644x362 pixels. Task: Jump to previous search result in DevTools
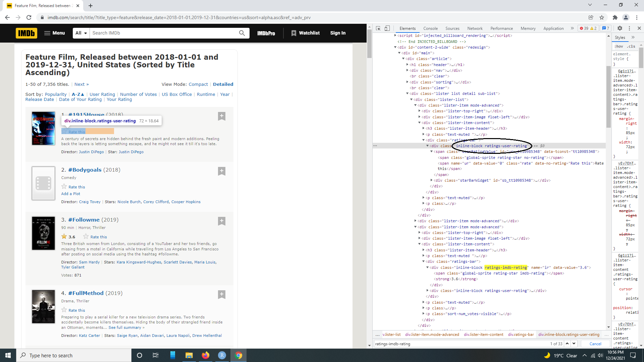click(x=567, y=344)
